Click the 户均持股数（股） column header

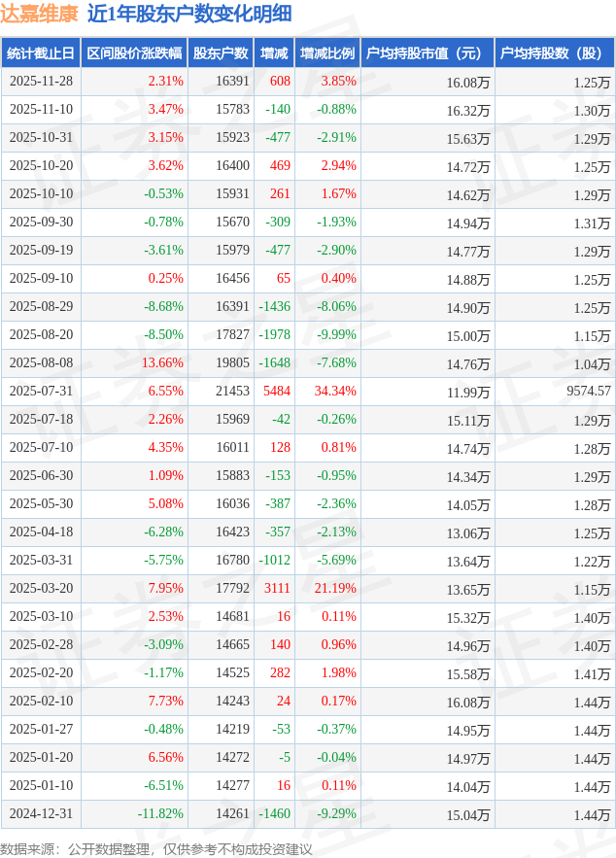coord(555,53)
